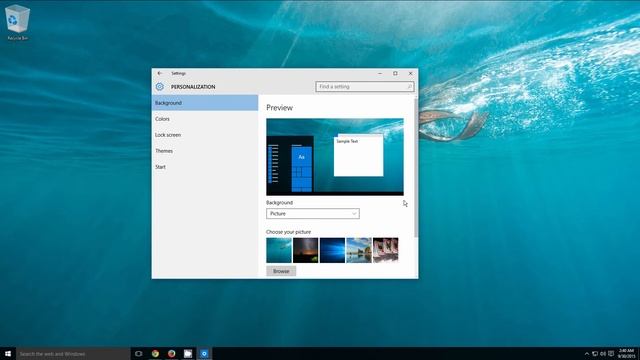Viewport: 640px width, 360px height.
Task: Focus the 'Find a setting' search field
Action: click(364, 87)
